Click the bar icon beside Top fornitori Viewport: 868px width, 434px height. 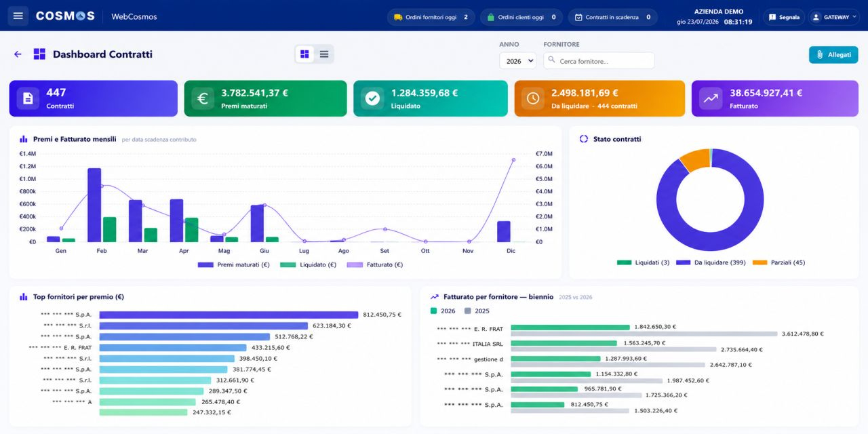click(x=24, y=297)
